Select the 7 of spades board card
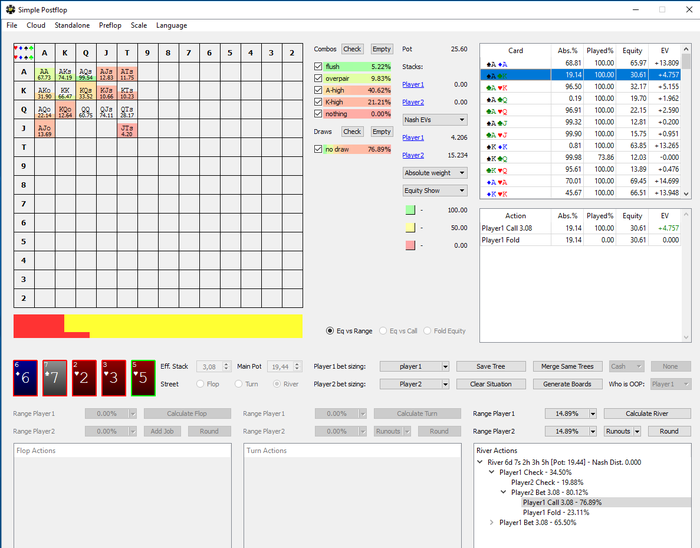 (55, 378)
